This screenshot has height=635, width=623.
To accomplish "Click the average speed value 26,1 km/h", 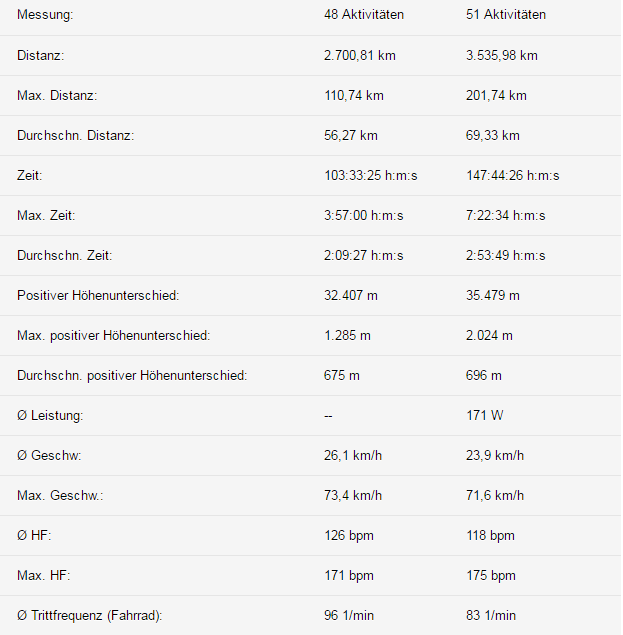I will (353, 456).
